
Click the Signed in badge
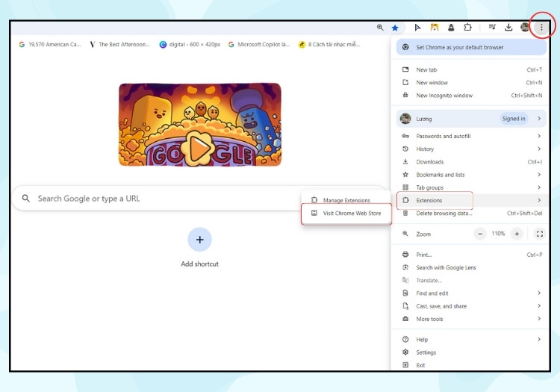tap(514, 119)
